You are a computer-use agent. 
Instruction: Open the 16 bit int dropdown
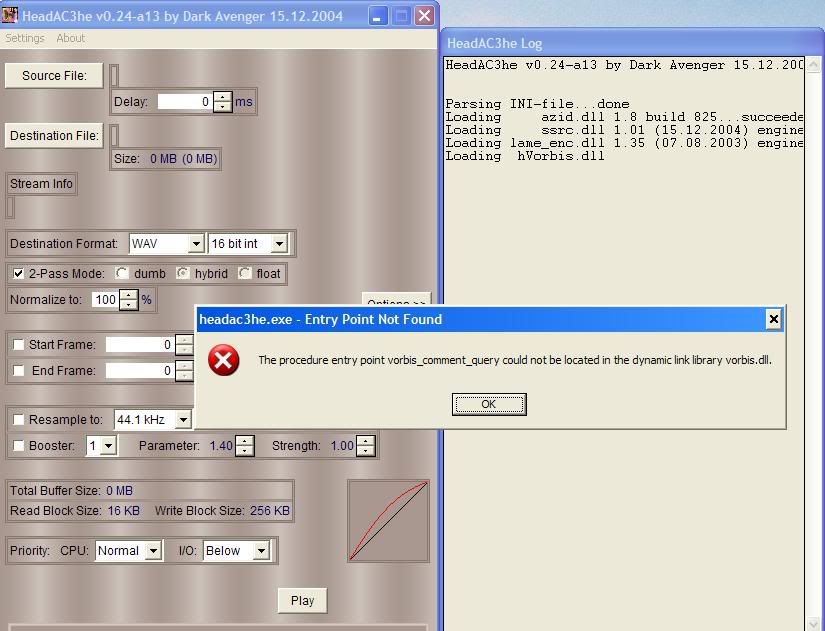pos(279,243)
